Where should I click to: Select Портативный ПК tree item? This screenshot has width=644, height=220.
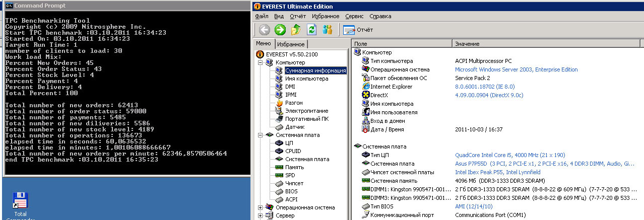[307, 119]
